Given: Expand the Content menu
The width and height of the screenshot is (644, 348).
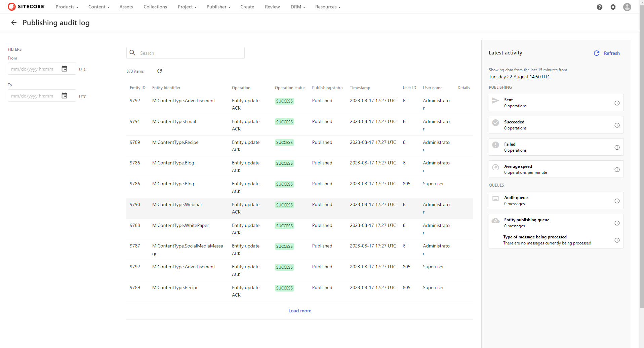Looking at the screenshot, I should pos(99,7).
